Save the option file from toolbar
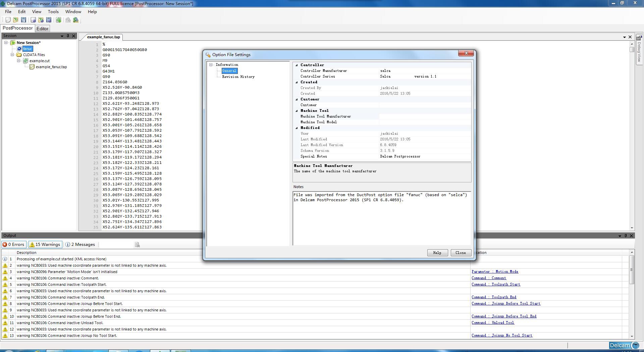This screenshot has width=644, height=352. pos(49,20)
